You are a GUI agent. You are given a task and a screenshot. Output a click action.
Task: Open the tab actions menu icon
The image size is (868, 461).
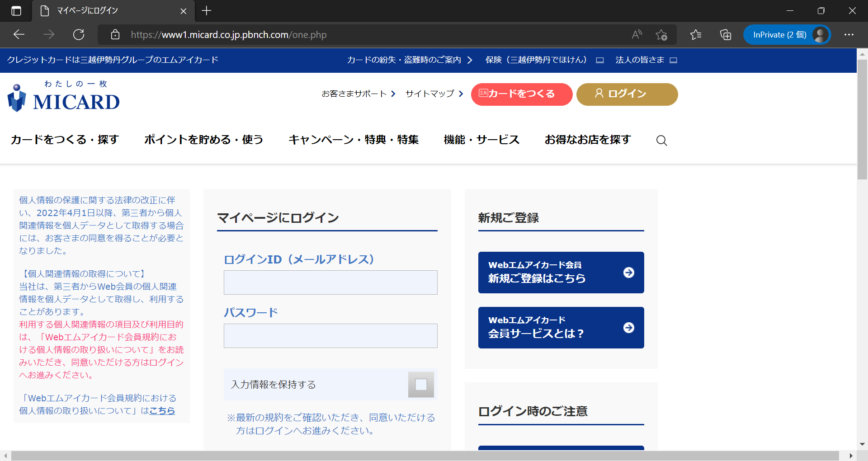(x=16, y=11)
